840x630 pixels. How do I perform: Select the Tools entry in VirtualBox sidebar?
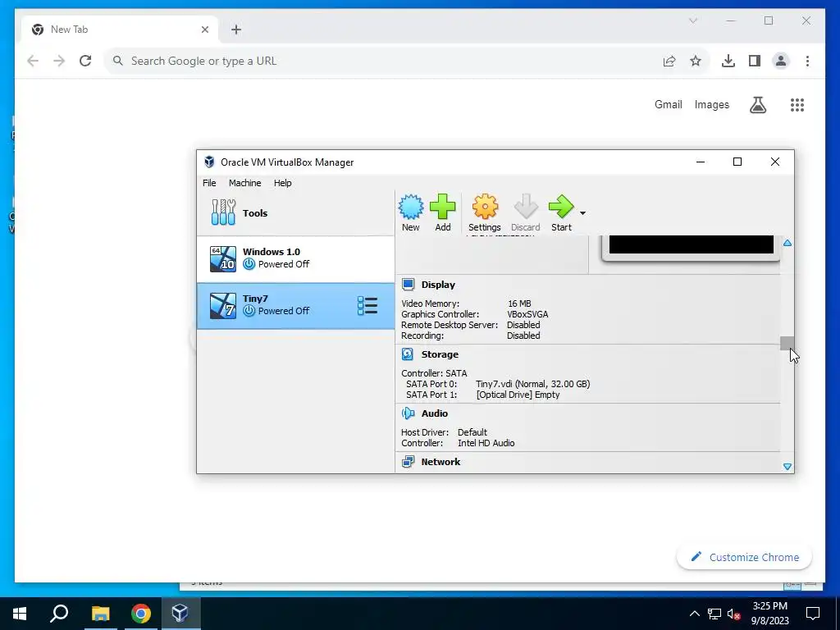[295, 212]
